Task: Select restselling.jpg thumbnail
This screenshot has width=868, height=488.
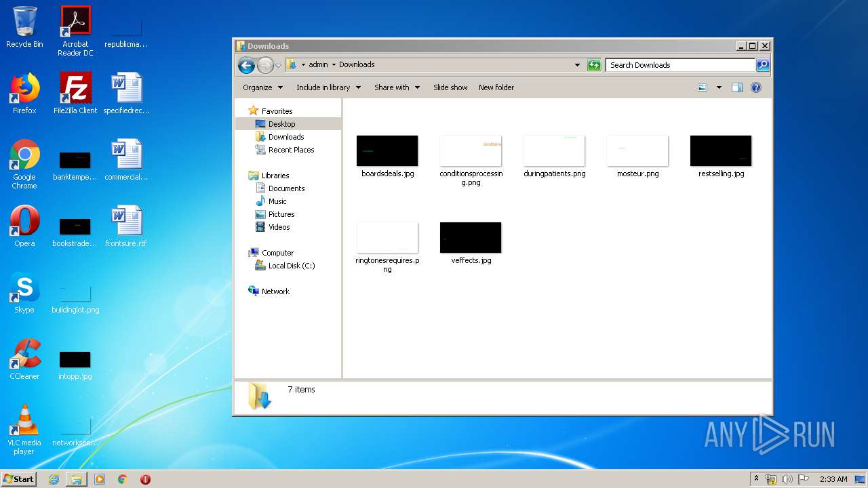Action: [x=721, y=151]
